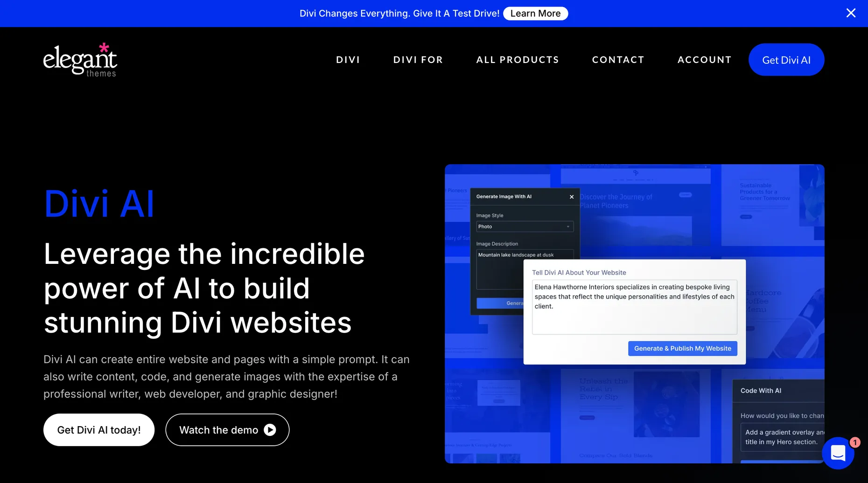The width and height of the screenshot is (868, 483).
Task: Click the Divi AI heading text
Action: coord(99,204)
